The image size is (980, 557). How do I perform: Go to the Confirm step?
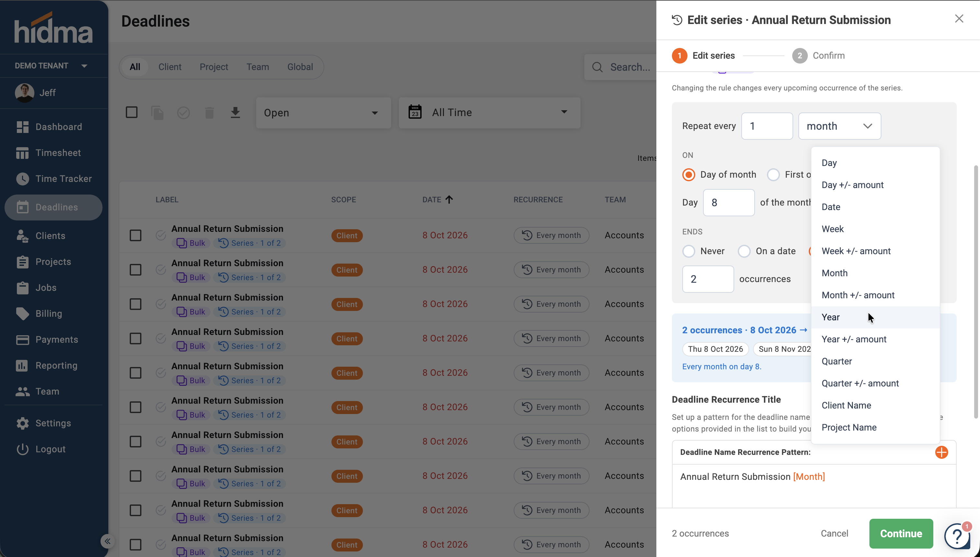819,55
